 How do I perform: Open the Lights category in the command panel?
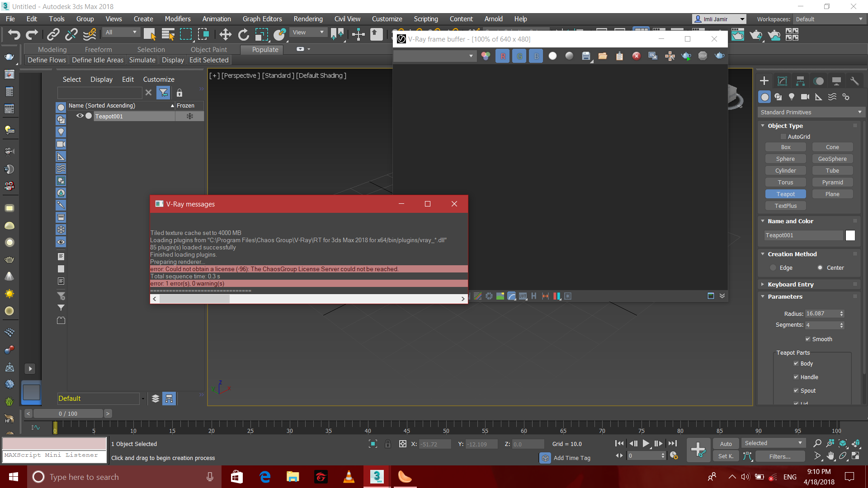coord(792,97)
